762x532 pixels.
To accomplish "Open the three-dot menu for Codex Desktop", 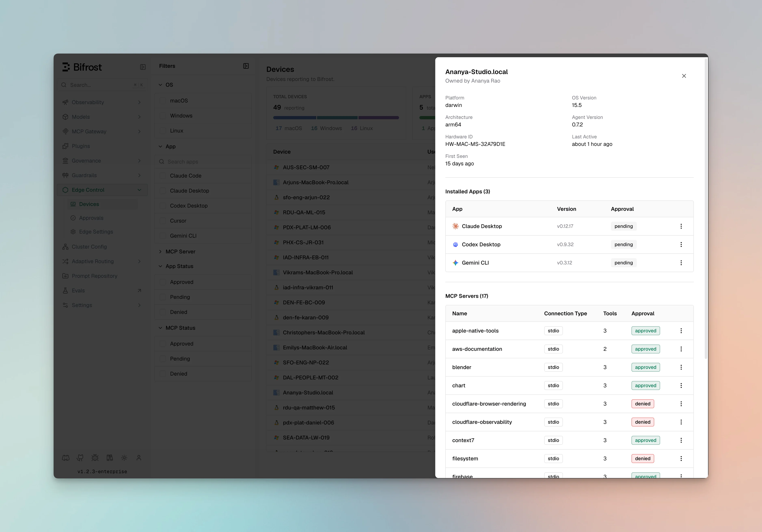I will [x=681, y=244].
